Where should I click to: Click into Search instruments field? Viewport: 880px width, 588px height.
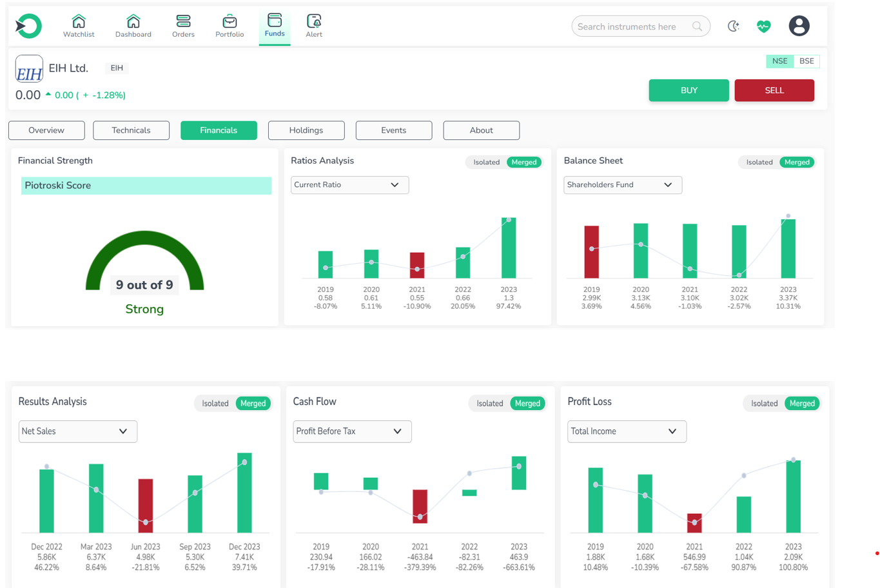[641, 26]
